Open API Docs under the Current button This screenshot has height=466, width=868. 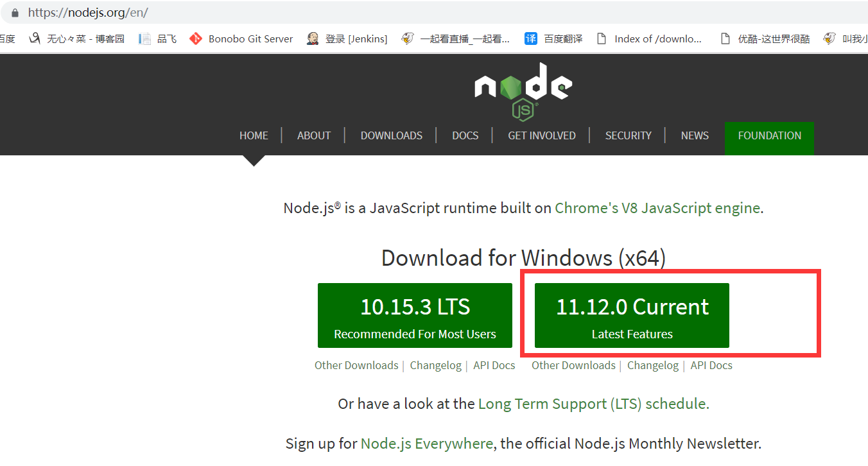pos(711,365)
